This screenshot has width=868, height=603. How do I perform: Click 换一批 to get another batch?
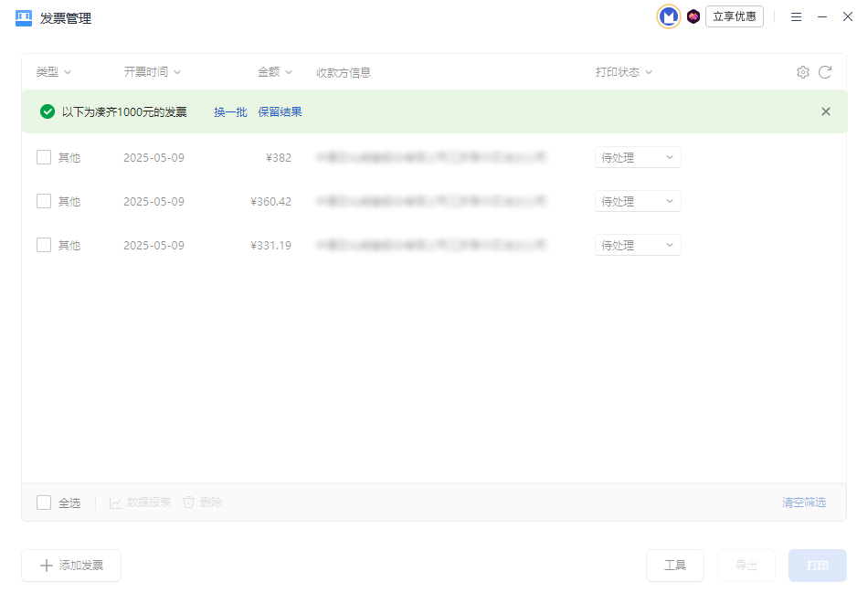tap(230, 111)
